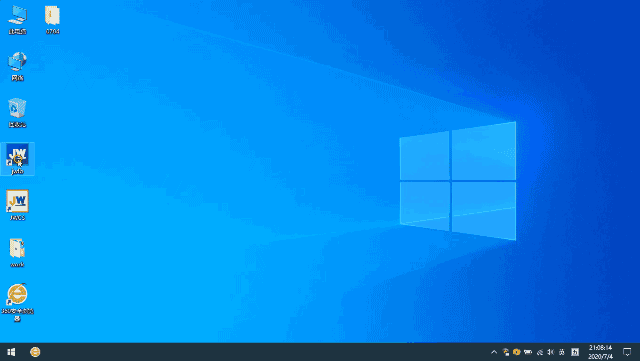Expand the hidden system tray icons
The image size is (640, 361).
(494, 352)
